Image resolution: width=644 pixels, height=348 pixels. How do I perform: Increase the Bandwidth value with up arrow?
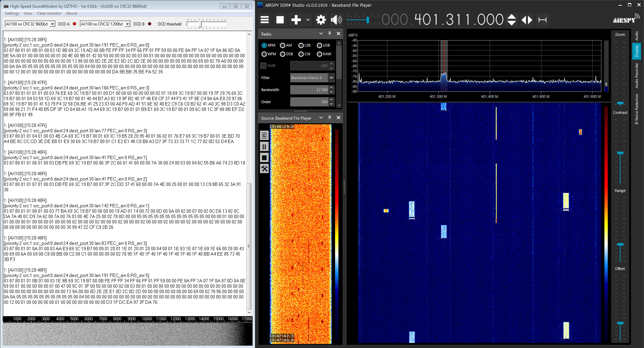(331, 88)
